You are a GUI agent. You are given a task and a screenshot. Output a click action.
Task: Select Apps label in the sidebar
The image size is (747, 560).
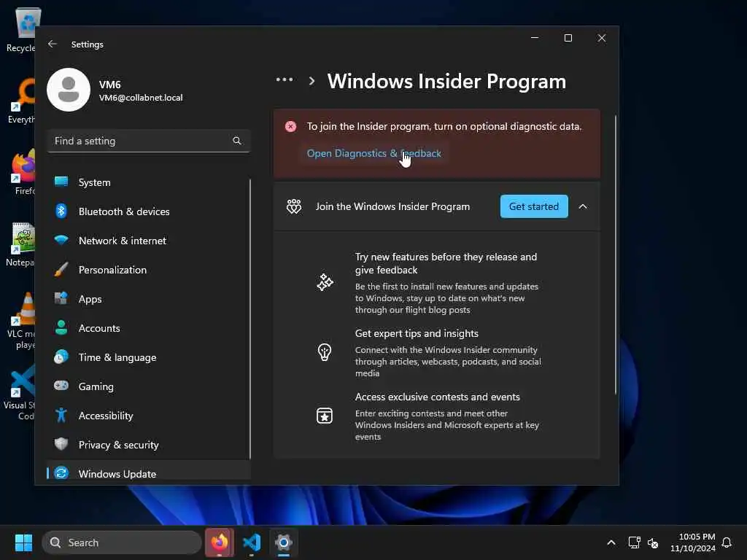click(90, 299)
